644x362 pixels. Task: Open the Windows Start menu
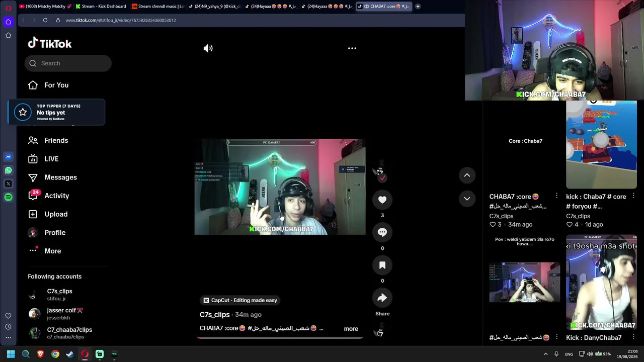pyautogui.click(x=11, y=354)
